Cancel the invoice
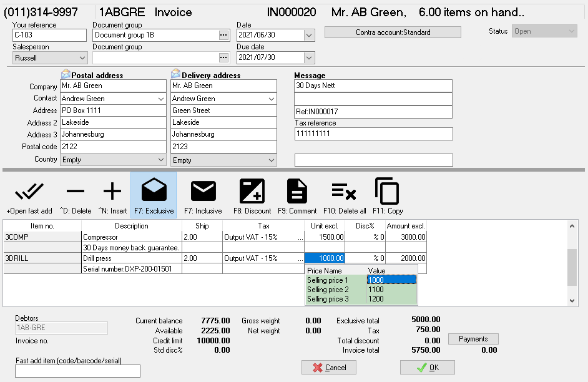The height and width of the screenshot is (382, 588). click(329, 367)
